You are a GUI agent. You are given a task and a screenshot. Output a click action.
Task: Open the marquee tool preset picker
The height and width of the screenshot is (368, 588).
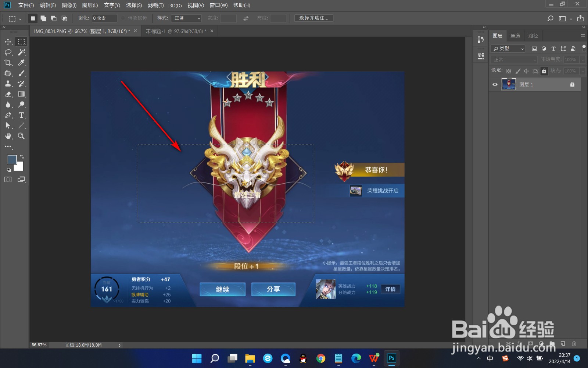[15, 18]
